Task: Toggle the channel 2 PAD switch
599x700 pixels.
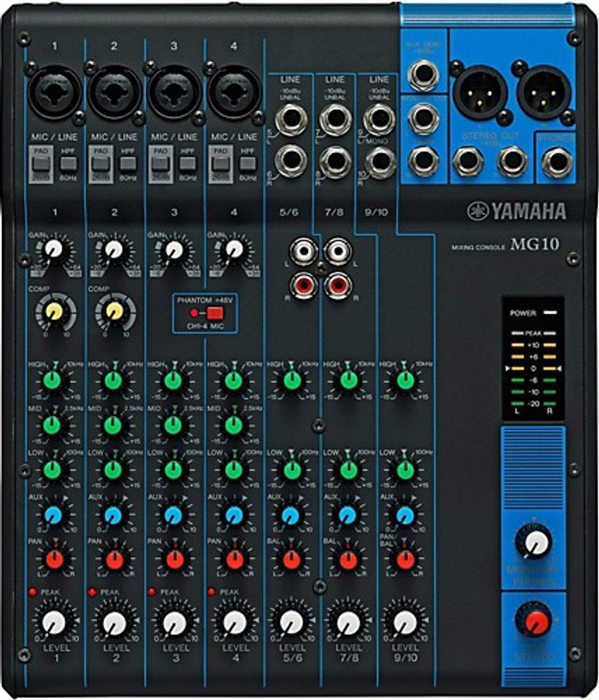Action: 100,164
